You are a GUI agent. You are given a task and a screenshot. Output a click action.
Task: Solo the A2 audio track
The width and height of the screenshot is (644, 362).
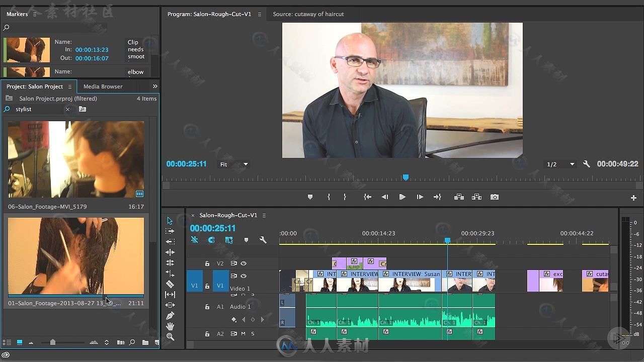[x=253, y=334]
